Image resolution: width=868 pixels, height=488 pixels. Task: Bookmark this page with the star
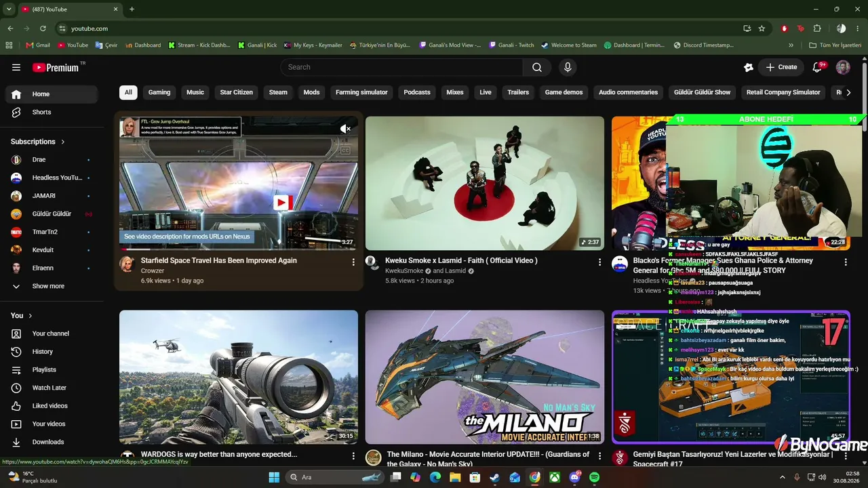762,28
